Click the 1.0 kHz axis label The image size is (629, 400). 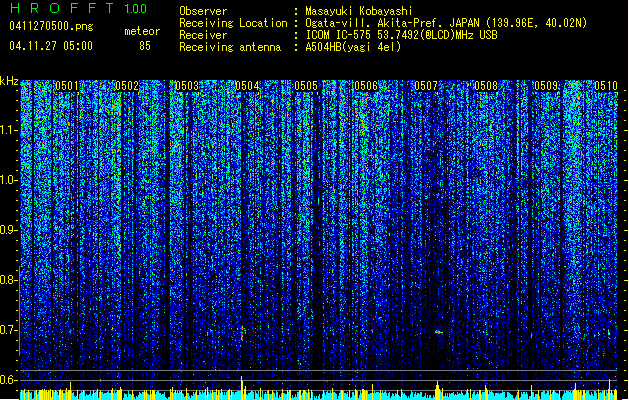[x=9, y=180]
